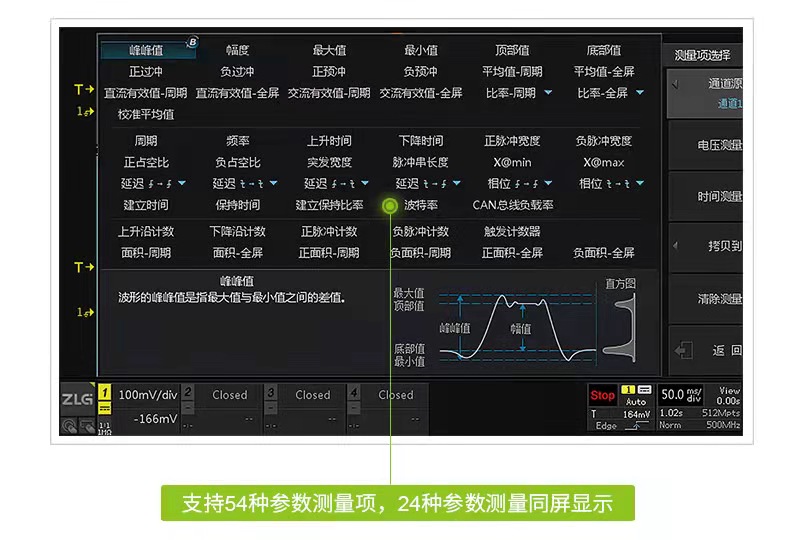Expand the 比率-全屏 dropdown arrow
Screen dimensions: 800x540
pyautogui.click(x=640, y=92)
